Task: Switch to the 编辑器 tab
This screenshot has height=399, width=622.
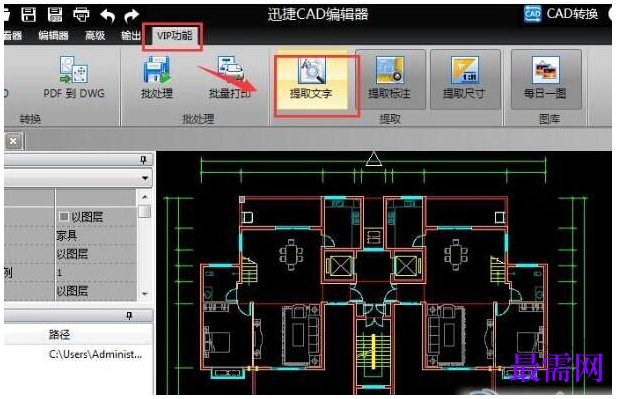Action: [x=54, y=35]
